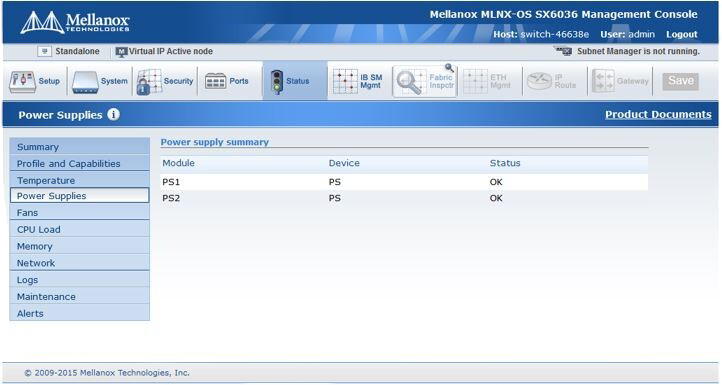
Task: Select Power Supplies in sidebar
Action: coord(80,196)
